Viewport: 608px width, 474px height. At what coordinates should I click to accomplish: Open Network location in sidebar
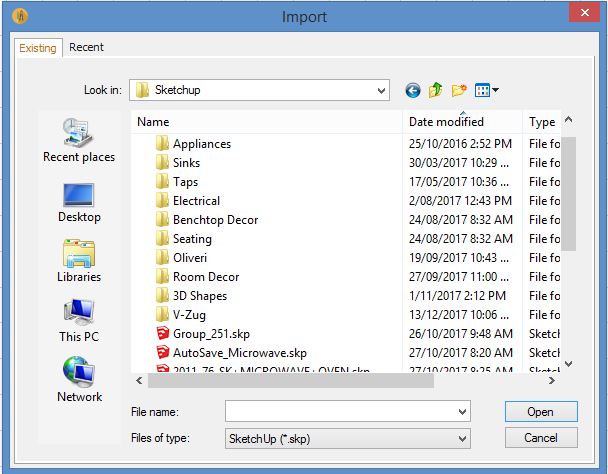point(79,380)
